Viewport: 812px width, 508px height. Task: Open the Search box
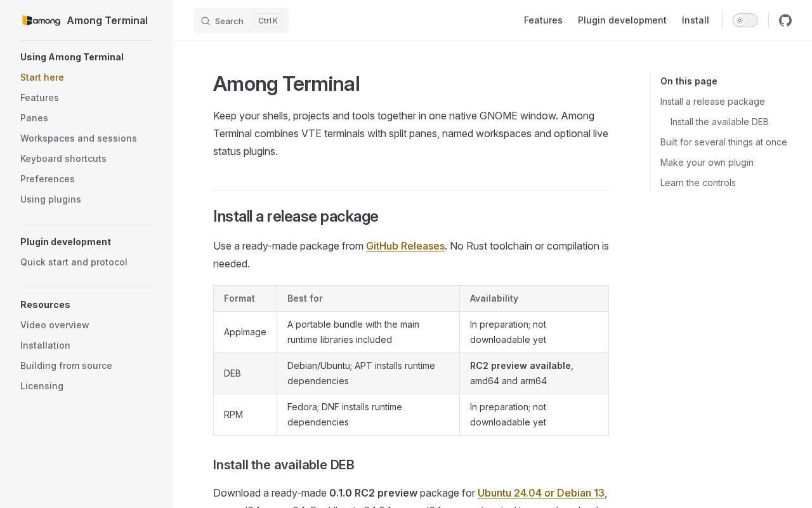241,20
